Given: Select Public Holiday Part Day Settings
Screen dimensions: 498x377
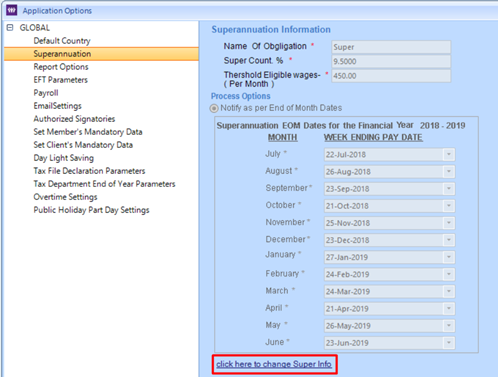Looking at the screenshot, I should coord(91,210).
